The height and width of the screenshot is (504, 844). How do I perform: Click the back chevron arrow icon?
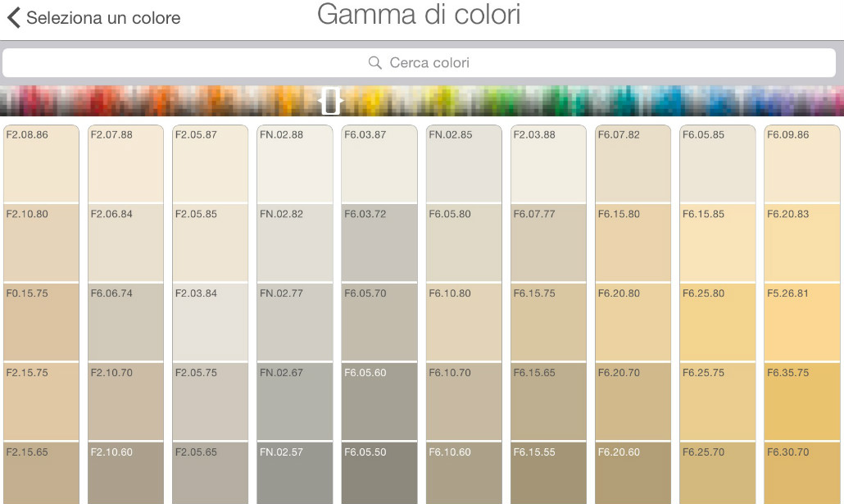13,17
